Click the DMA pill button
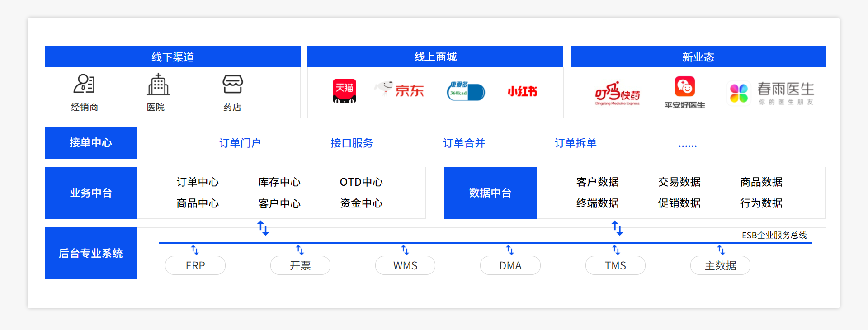868x330 pixels. click(510, 265)
